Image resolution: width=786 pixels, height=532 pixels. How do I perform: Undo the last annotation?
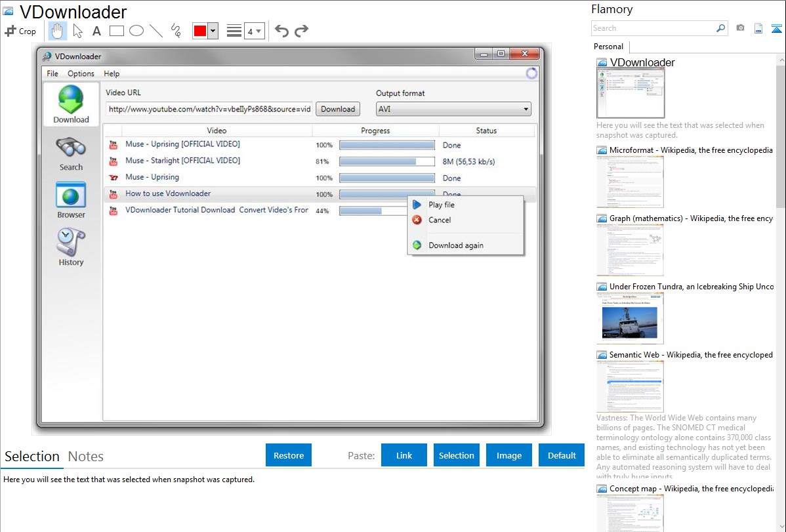[281, 31]
